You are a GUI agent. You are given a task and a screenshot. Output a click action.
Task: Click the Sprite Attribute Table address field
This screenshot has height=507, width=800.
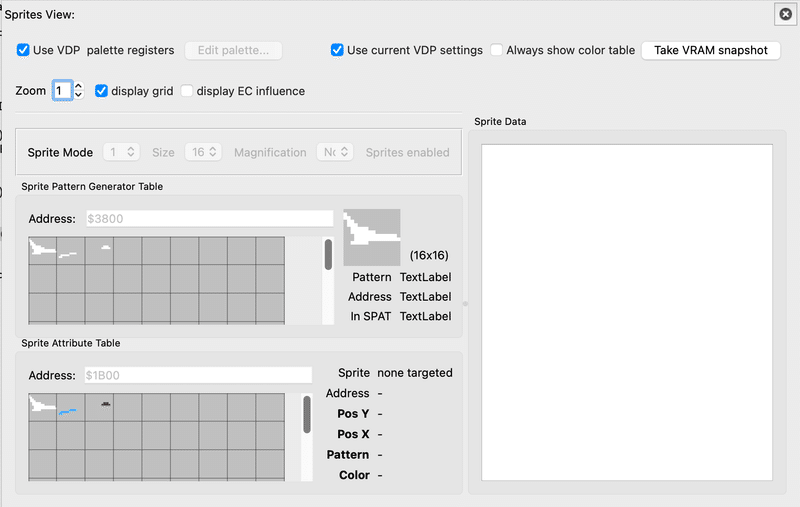click(198, 375)
